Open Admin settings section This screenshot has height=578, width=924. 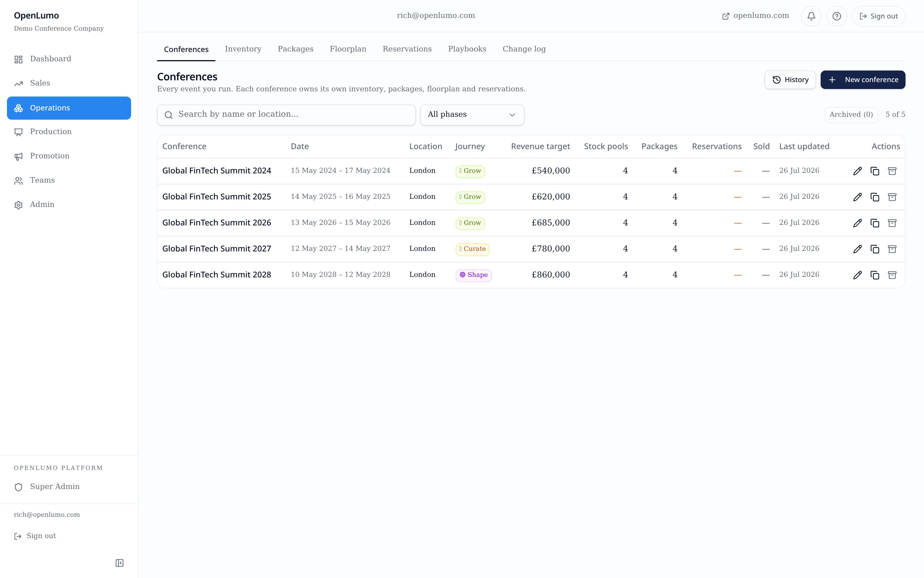pyautogui.click(x=69, y=205)
